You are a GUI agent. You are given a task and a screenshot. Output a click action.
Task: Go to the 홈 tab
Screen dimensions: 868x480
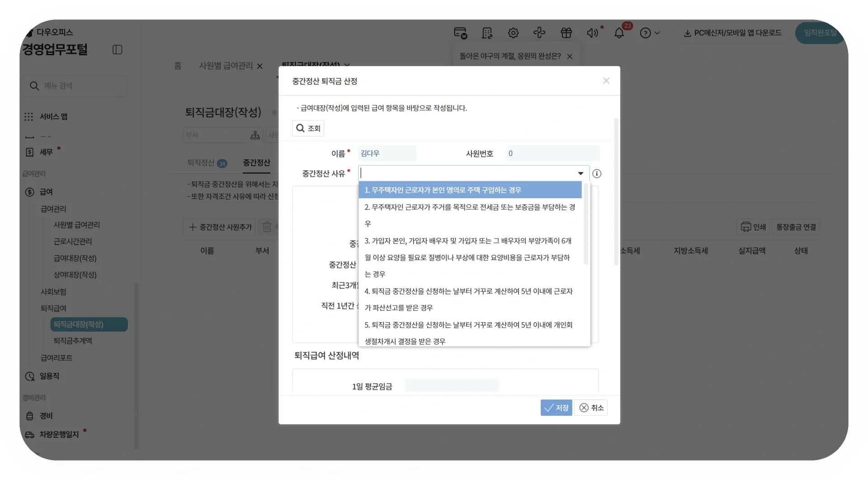tap(178, 66)
